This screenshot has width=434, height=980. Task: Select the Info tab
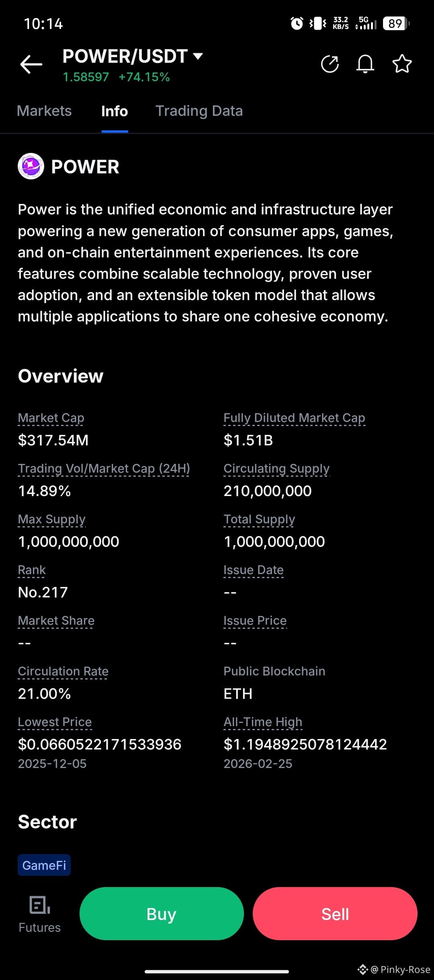tap(115, 111)
